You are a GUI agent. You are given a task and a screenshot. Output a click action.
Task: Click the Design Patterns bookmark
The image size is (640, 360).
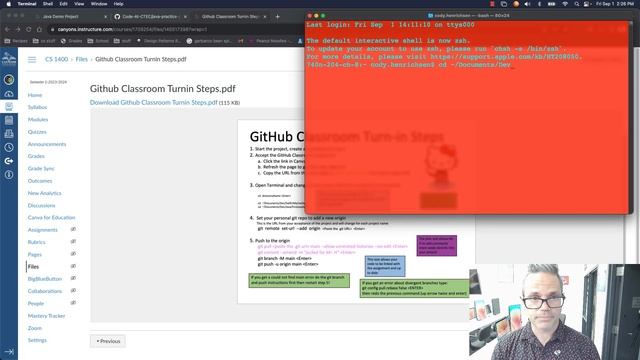(x=159, y=41)
